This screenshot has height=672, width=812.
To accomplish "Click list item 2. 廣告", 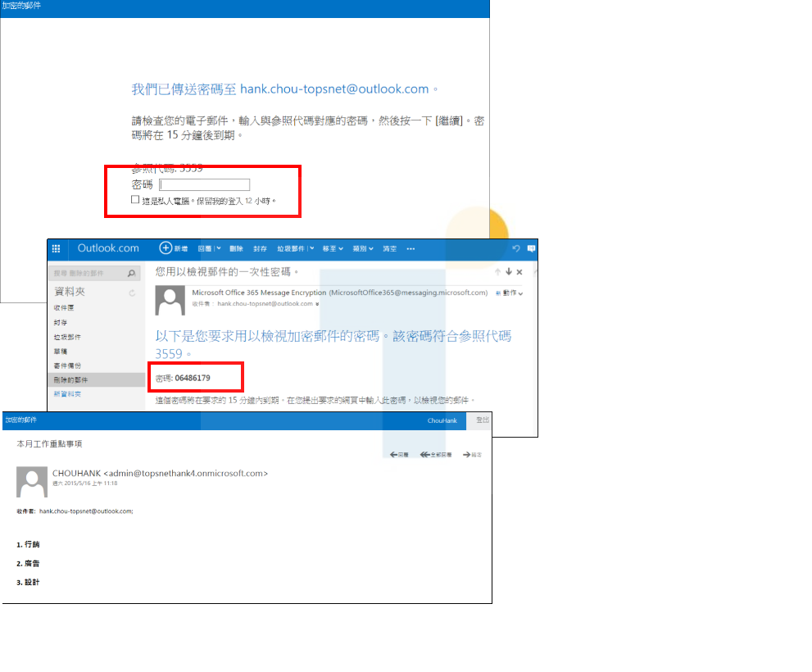I will click(28, 563).
